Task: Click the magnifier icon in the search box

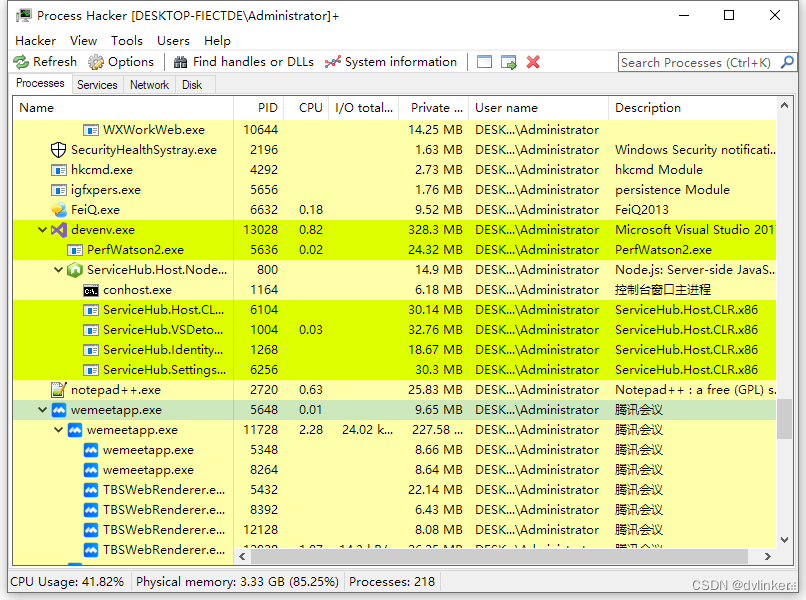Action: click(x=787, y=62)
